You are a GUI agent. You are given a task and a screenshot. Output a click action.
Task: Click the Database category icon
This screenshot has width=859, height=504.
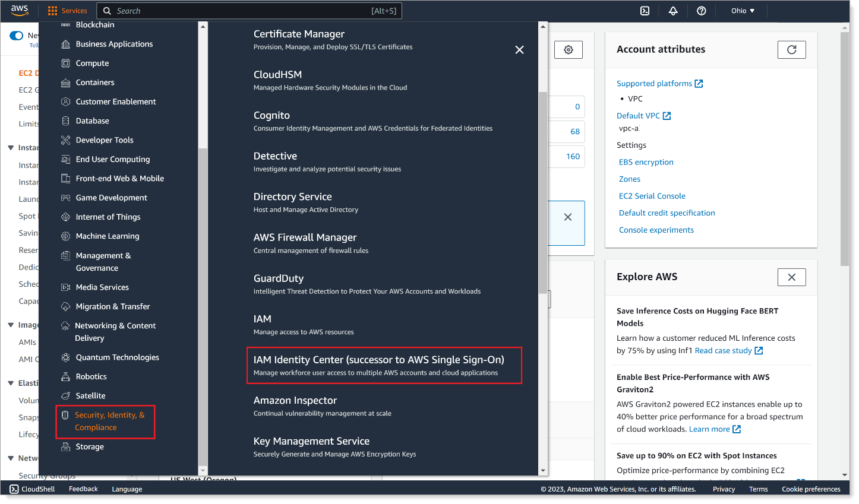coord(66,121)
